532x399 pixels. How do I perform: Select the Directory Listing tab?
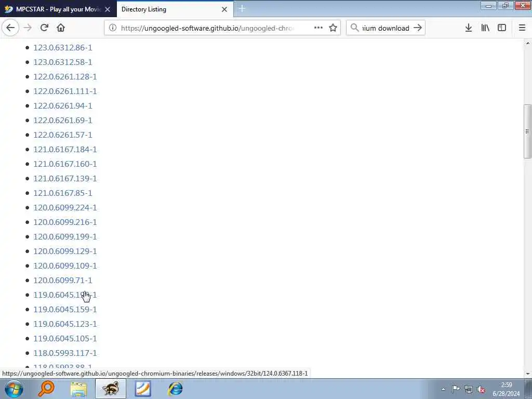(x=175, y=9)
